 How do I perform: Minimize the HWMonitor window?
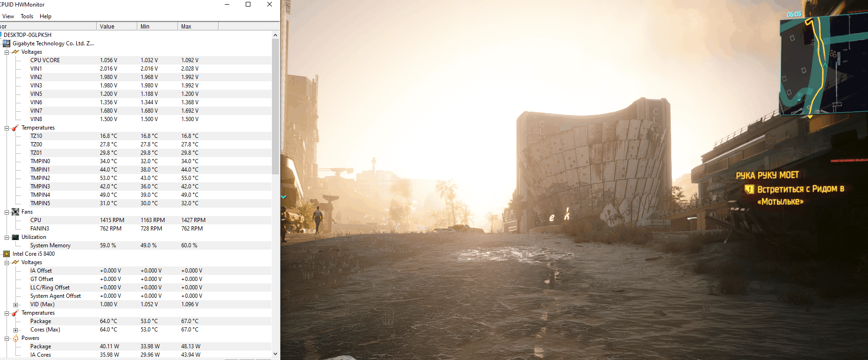point(227,5)
